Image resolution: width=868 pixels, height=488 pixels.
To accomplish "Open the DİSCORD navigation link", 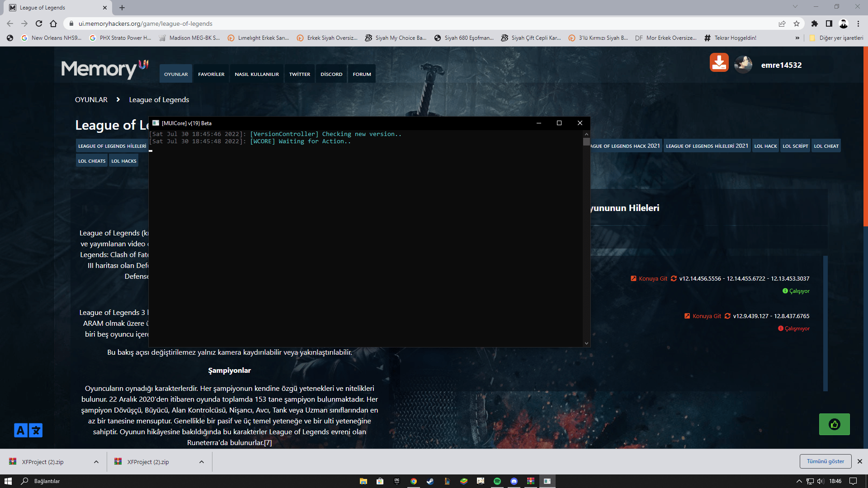I will point(331,74).
